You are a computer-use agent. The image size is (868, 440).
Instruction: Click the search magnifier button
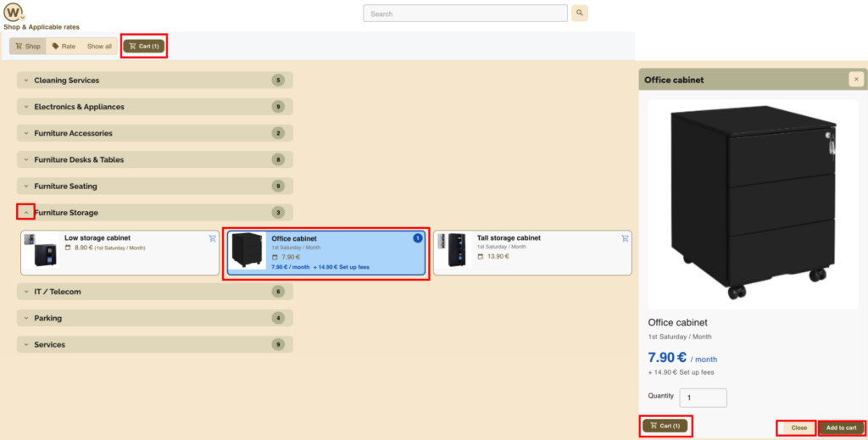click(x=580, y=14)
